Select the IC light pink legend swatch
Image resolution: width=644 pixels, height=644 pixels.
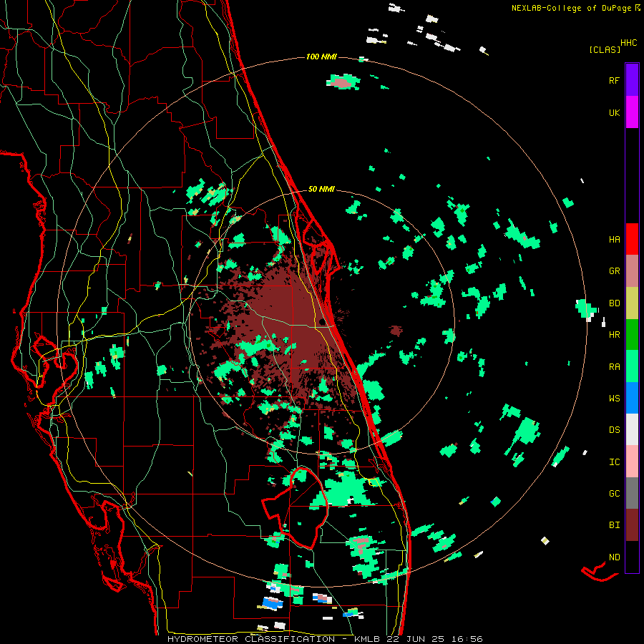point(632,462)
